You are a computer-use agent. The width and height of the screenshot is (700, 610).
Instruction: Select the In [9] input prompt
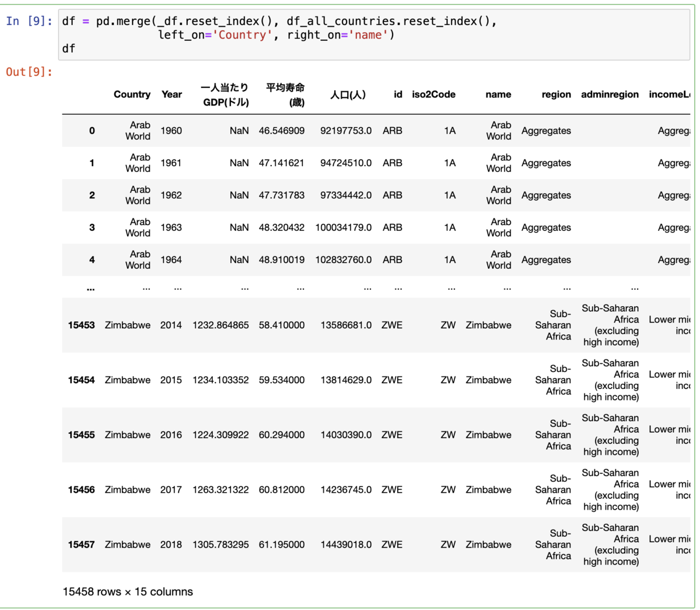pyautogui.click(x=29, y=21)
